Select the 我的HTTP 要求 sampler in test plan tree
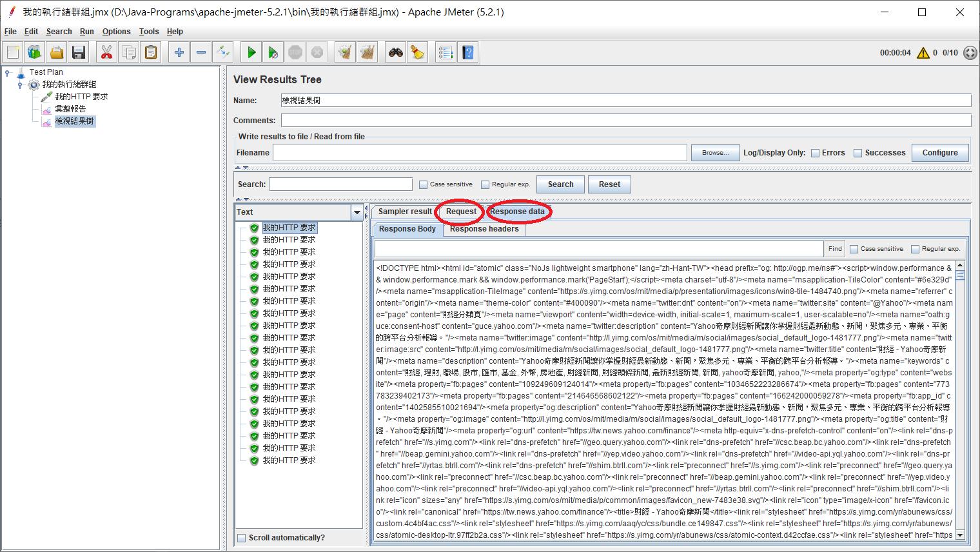Image resolution: width=980 pixels, height=552 pixels. coord(81,96)
